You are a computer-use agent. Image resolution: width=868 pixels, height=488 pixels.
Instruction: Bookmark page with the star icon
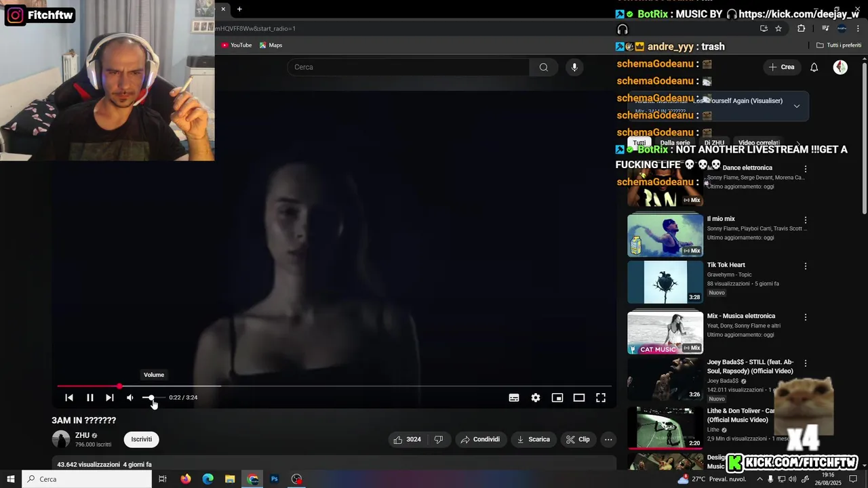[x=778, y=28]
